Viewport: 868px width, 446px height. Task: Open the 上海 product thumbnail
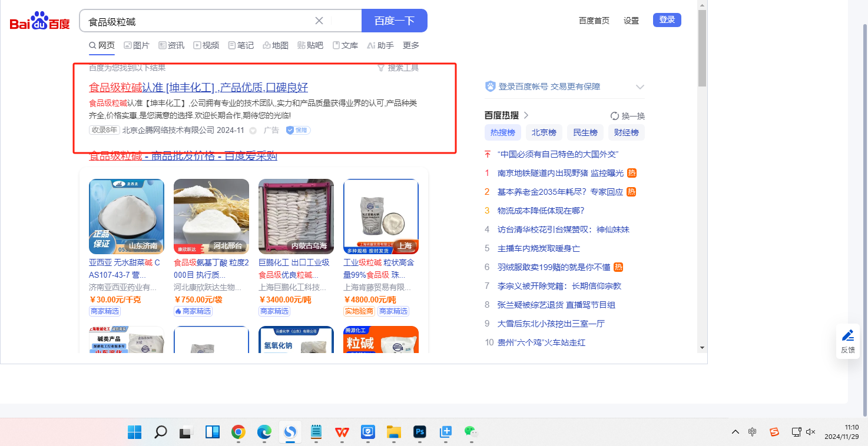[x=381, y=217]
